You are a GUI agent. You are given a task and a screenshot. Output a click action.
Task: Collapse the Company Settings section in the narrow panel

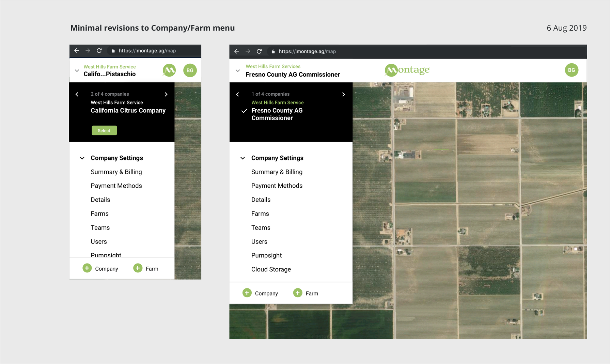coord(82,158)
